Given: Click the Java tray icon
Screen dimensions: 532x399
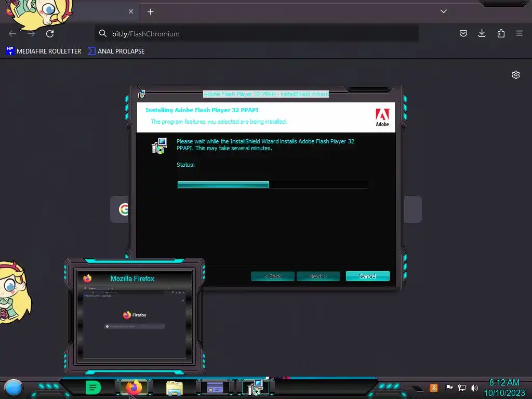Looking at the screenshot, I should tap(434, 388).
